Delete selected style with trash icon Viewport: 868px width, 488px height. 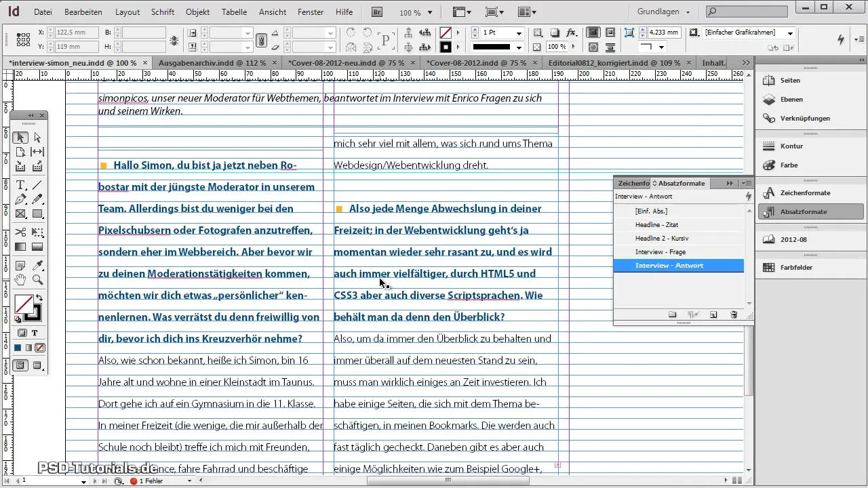(x=733, y=314)
